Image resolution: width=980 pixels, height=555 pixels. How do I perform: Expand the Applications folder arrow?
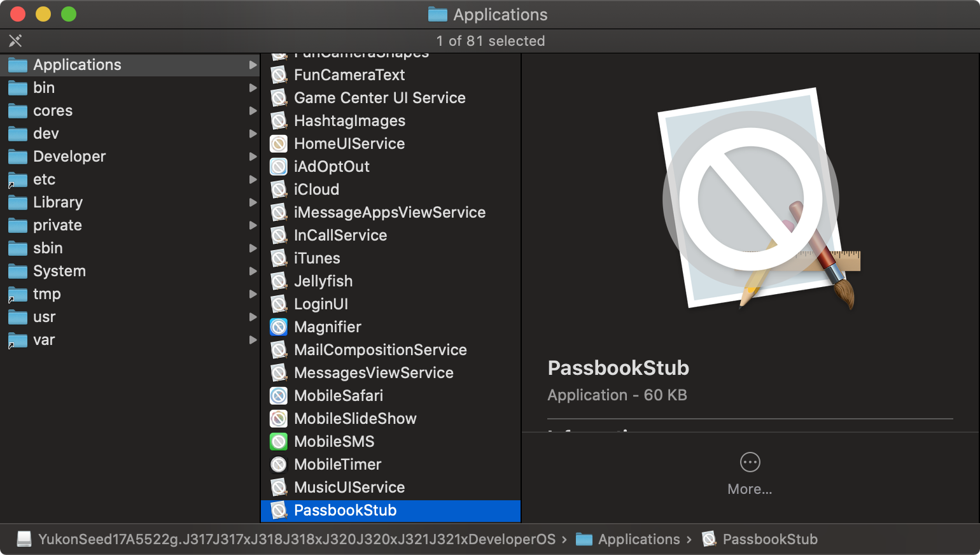pyautogui.click(x=253, y=65)
